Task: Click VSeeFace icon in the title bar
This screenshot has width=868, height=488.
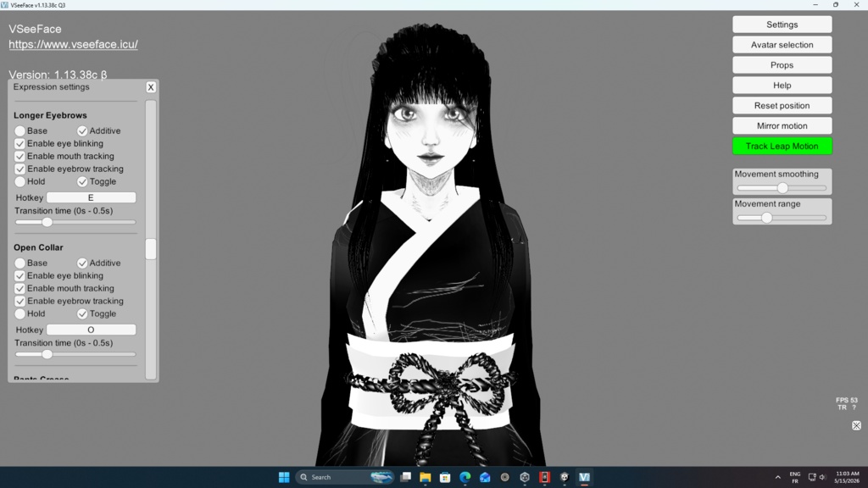Action: (5, 5)
